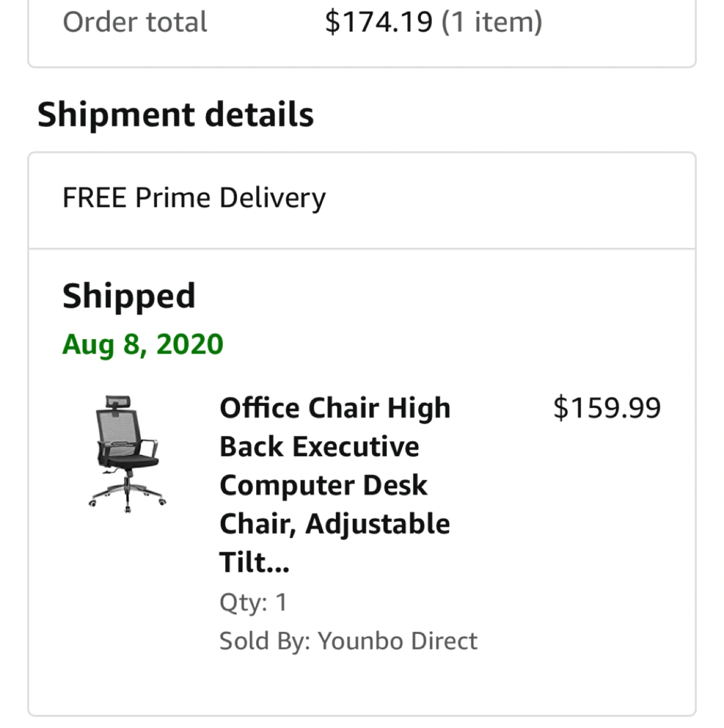The height and width of the screenshot is (728, 724).
Task: Click the Computer Desk title line
Action: [x=323, y=485]
